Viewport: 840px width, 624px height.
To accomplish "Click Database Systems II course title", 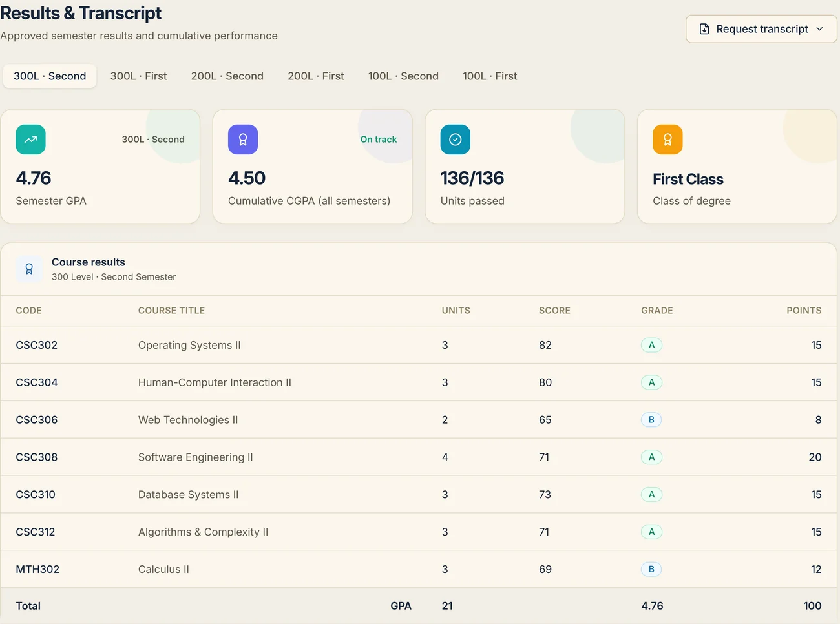I will point(189,495).
